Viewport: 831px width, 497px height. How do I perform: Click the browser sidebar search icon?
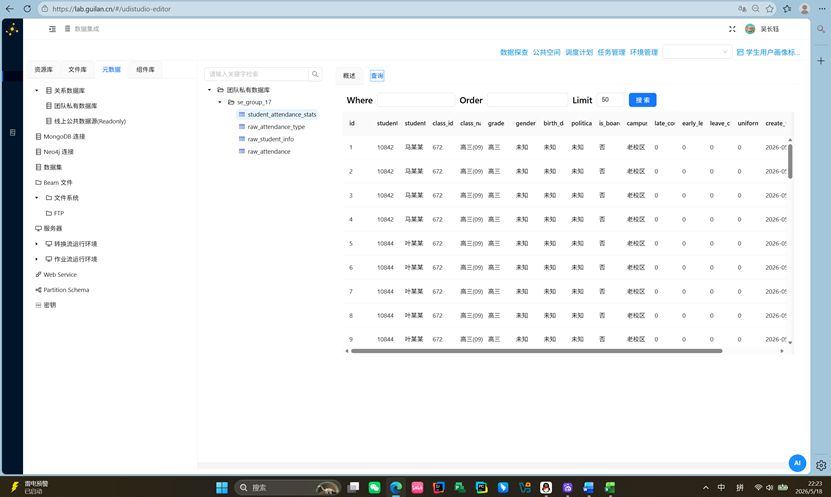click(x=821, y=29)
